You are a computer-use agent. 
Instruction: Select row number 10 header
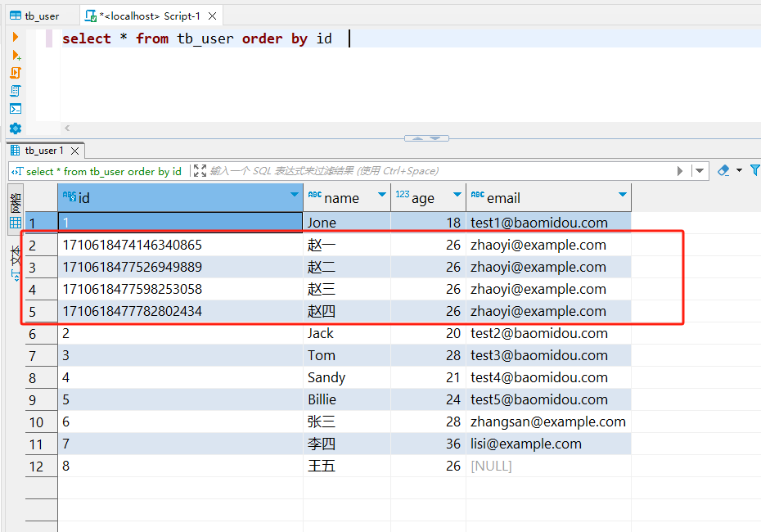point(41,422)
